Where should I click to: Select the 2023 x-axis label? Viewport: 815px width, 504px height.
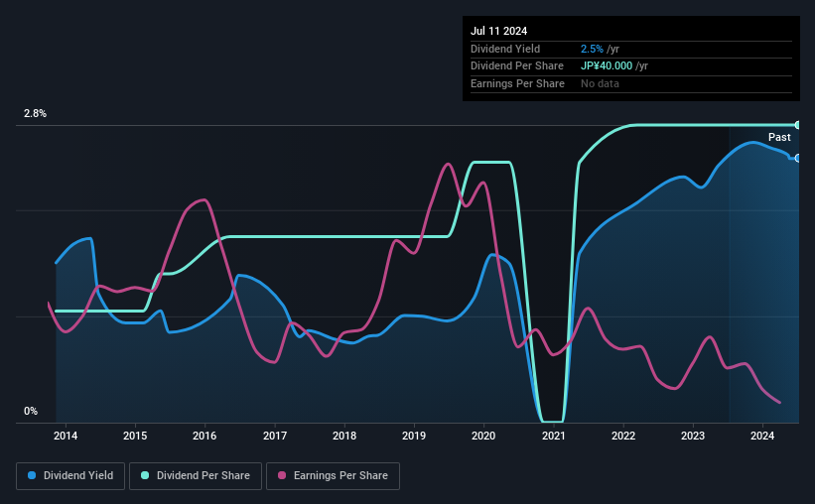[693, 436]
